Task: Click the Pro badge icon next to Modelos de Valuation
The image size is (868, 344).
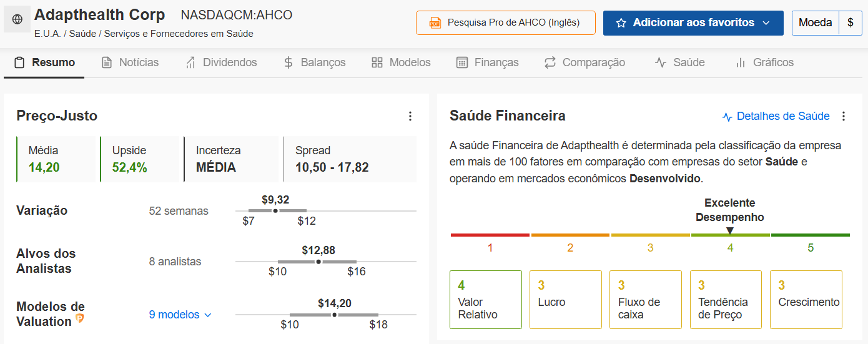Action: point(80,318)
